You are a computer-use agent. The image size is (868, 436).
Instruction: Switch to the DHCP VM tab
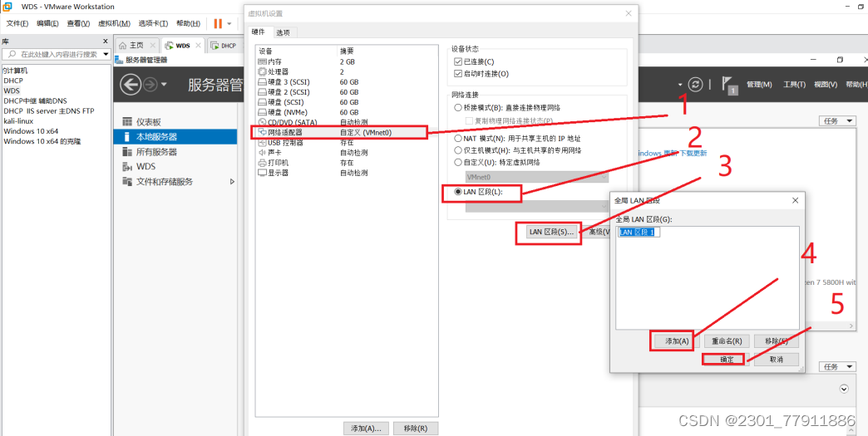224,46
